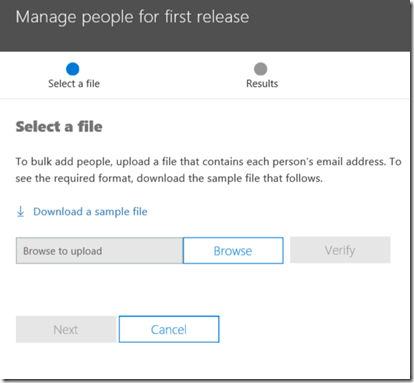The width and height of the screenshot is (414, 383).
Task: Click the Next button
Action: (66, 329)
